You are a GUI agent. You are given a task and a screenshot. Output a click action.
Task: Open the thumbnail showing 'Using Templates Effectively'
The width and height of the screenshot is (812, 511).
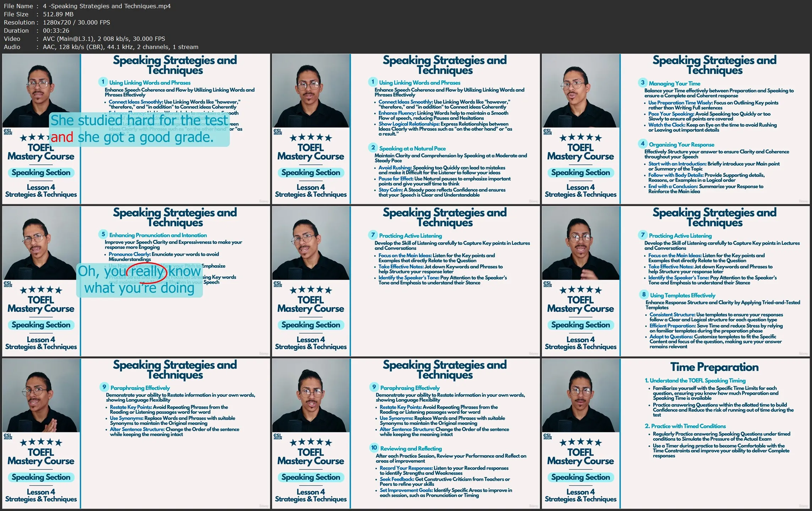click(676, 281)
